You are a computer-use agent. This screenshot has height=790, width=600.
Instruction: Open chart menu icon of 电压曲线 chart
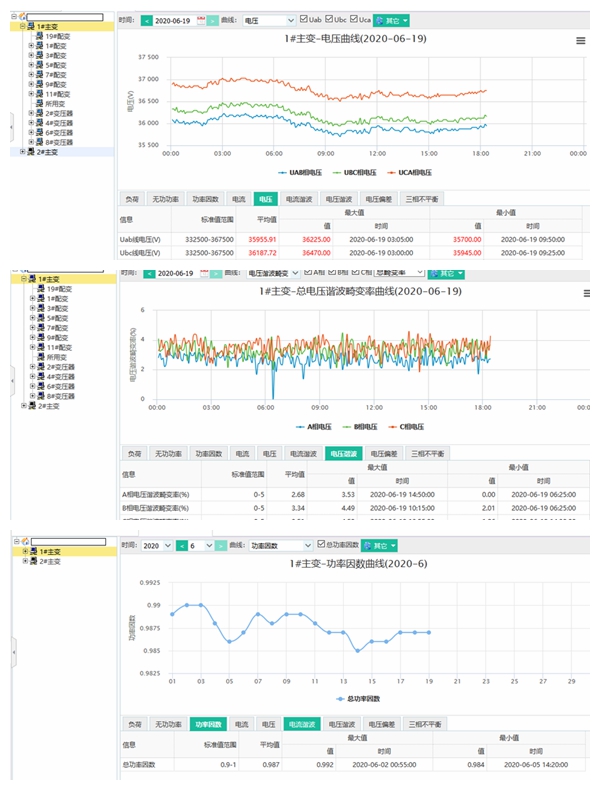pyautogui.click(x=580, y=41)
